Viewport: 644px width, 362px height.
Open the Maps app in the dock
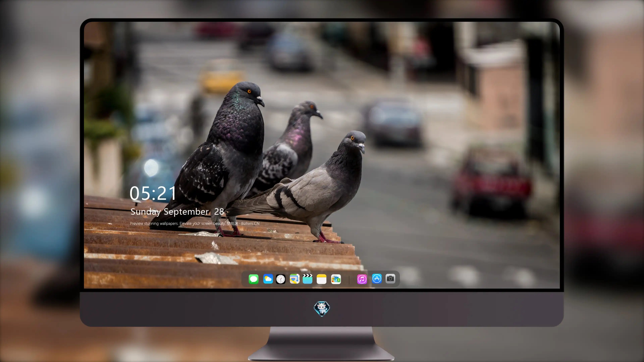coord(294,279)
